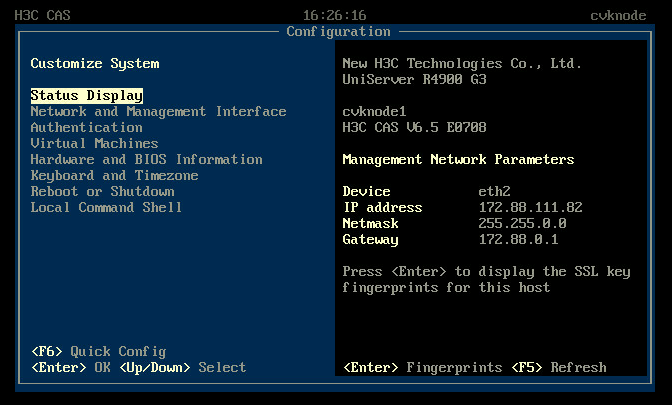Click the <Enter> OK hint
Image resolution: width=672 pixels, height=405 pixels.
[71, 368]
